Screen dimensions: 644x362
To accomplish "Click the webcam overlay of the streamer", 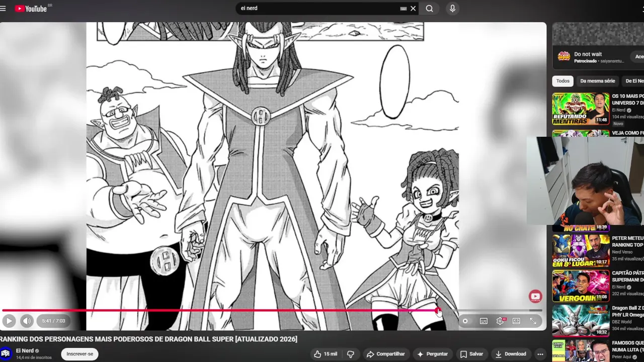I will (x=586, y=180).
